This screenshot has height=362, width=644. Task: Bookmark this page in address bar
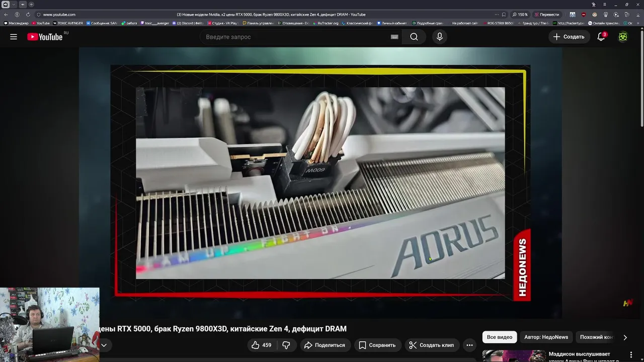pos(504,15)
